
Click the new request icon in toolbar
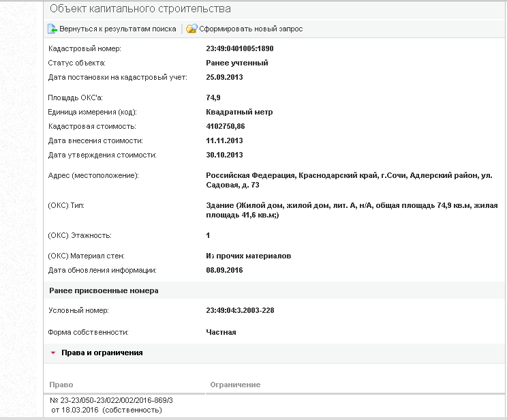pos(191,29)
